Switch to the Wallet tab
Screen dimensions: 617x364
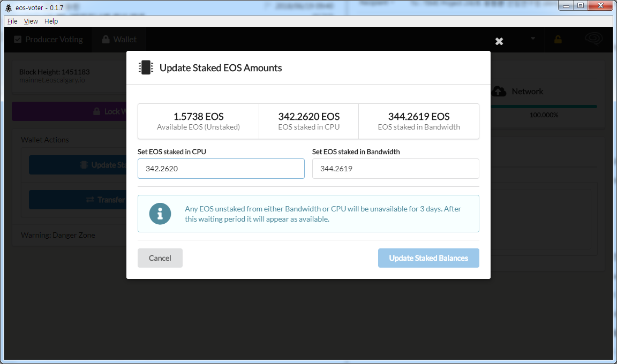[119, 40]
